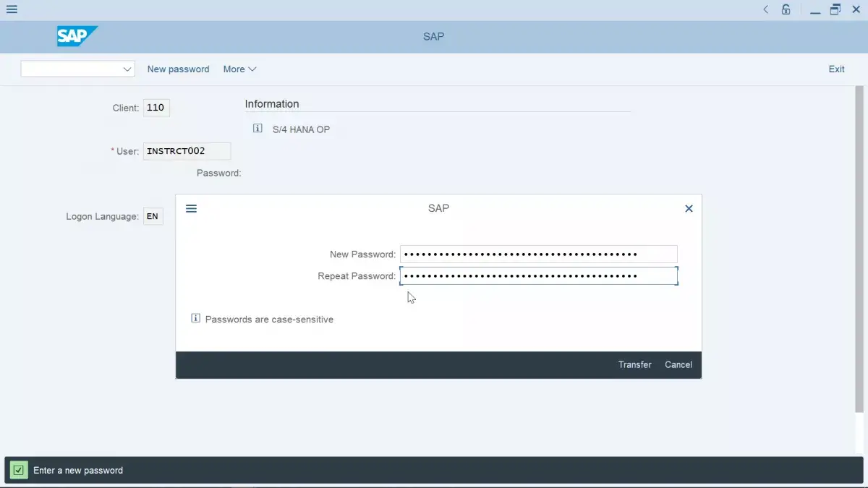Open the SAP dialog hamburger menu
Screen dimensions: 868x488
pyautogui.click(x=191, y=208)
